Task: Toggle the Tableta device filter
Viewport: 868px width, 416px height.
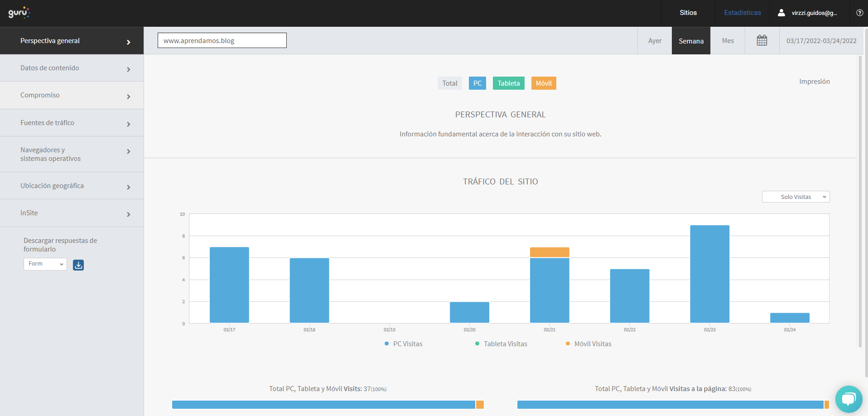Action: coord(508,83)
